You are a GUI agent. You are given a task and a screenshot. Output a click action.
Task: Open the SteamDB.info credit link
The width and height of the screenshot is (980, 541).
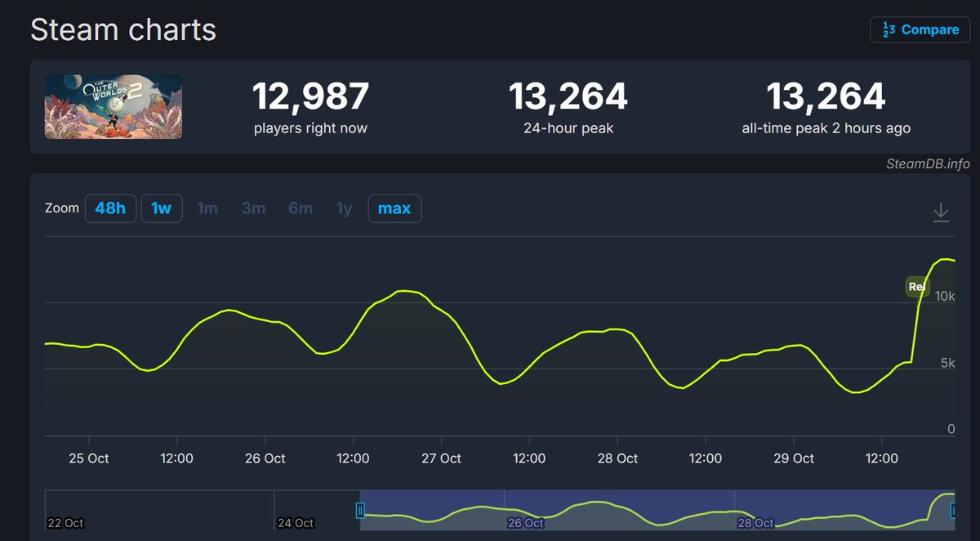tap(928, 163)
